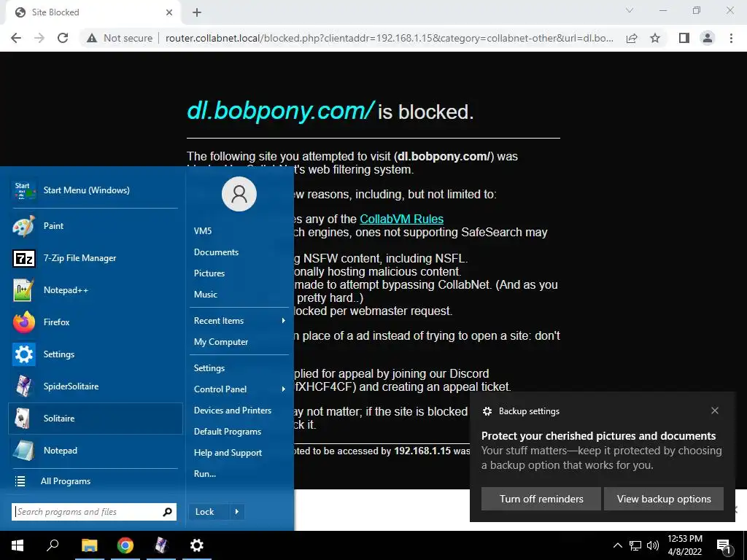The height and width of the screenshot is (560, 747).
Task: Dismiss the Backup settings notification
Action: (x=715, y=411)
